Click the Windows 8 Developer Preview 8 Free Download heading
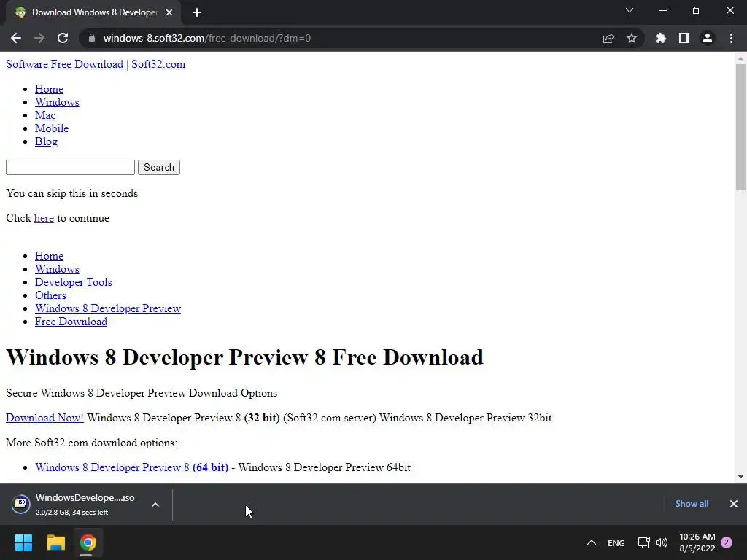 pos(244,357)
